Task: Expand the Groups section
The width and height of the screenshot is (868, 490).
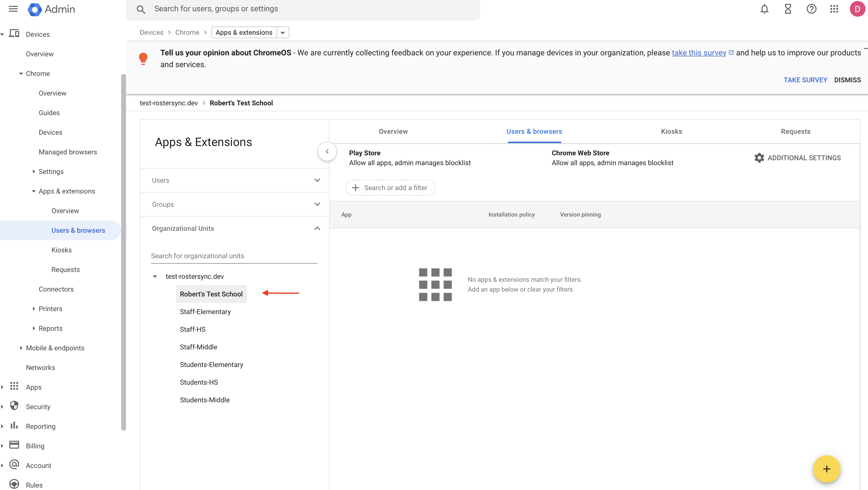Action: pyautogui.click(x=317, y=204)
